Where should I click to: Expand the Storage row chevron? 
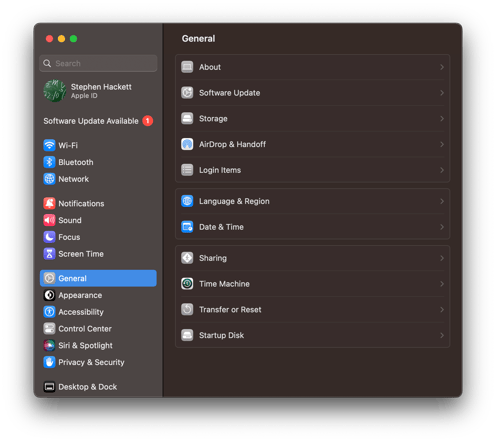pos(442,119)
